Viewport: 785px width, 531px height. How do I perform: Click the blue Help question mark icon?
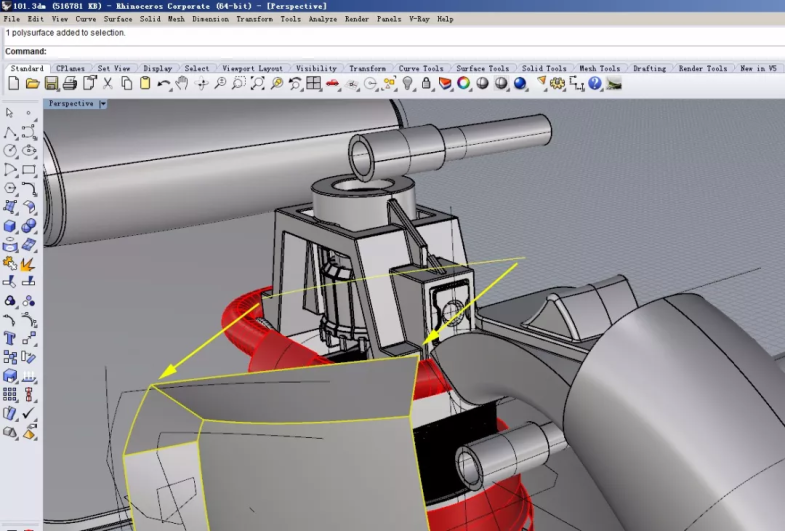pos(595,84)
